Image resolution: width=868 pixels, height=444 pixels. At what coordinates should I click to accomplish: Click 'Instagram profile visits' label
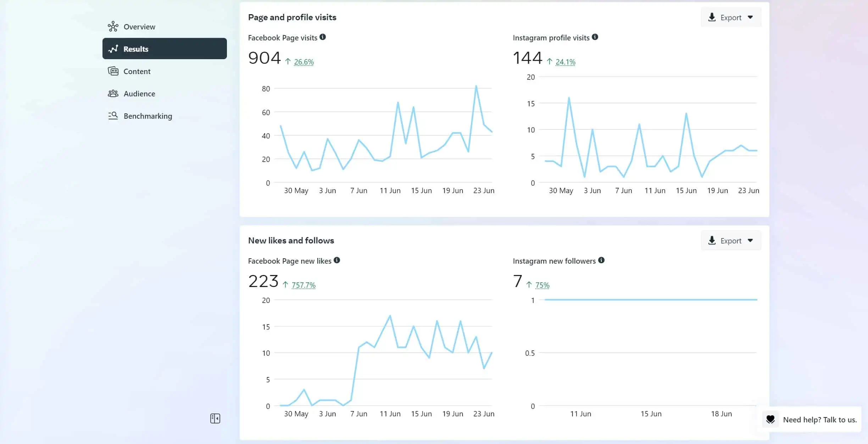coord(551,38)
